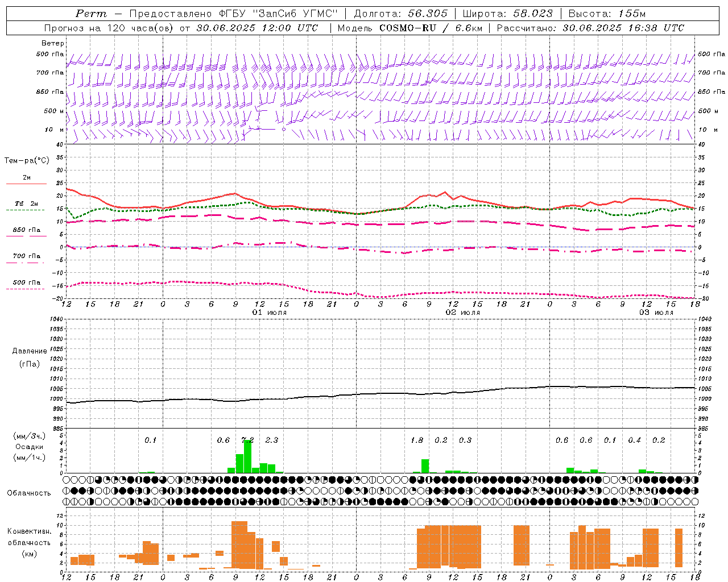This screenshot has height=582, width=728.
Task: Click the "(мм/3ч.)" precipitation unit label
Action: (30, 436)
